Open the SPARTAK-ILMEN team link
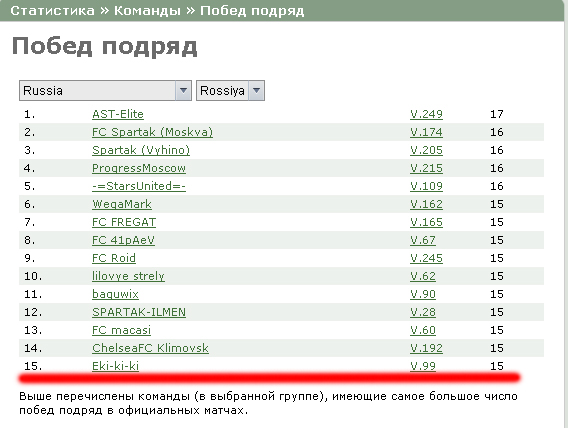The height and width of the screenshot is (428, 568). click(139, 312)
